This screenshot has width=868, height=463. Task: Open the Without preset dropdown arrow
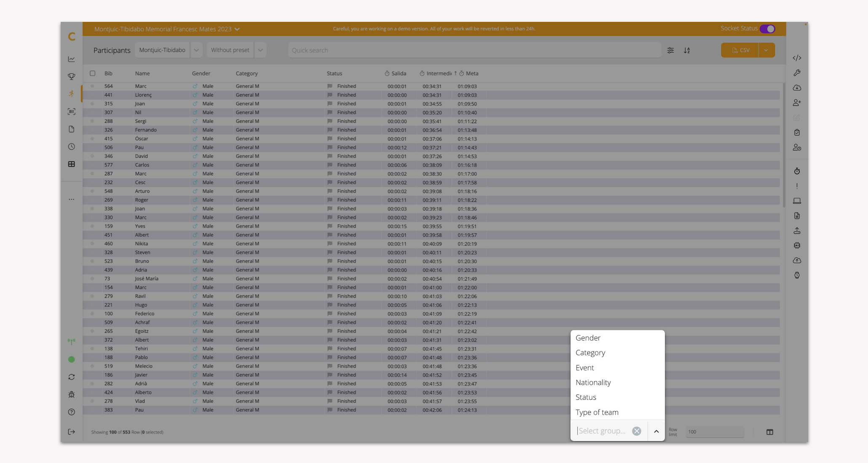tap(260, 50)
